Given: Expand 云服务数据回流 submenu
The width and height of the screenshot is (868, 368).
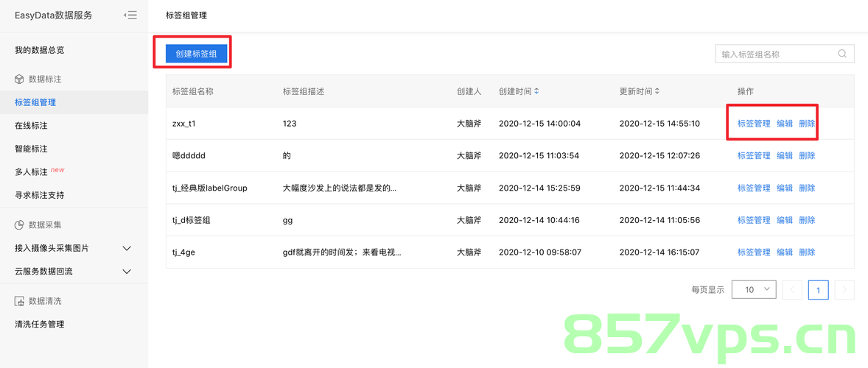Looking at the screenshot, I should click(127, 272).
